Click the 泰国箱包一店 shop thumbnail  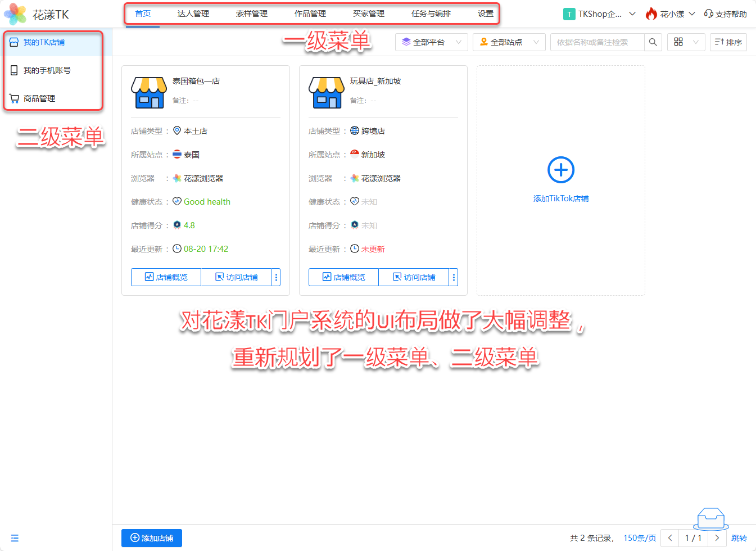point(148,93)
